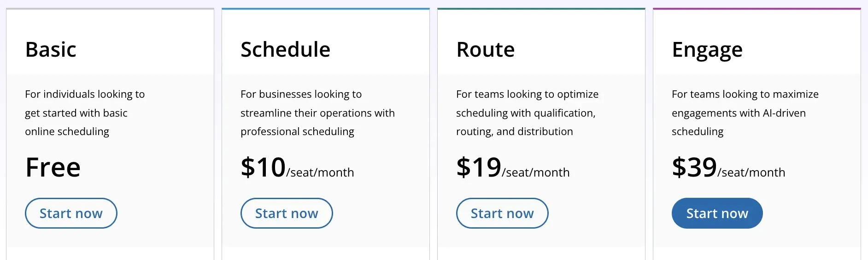Click the Basic plan description about individuals
The height and width of the screenshot is (260, 868).
pyautogui.click(x=85, y=113)
